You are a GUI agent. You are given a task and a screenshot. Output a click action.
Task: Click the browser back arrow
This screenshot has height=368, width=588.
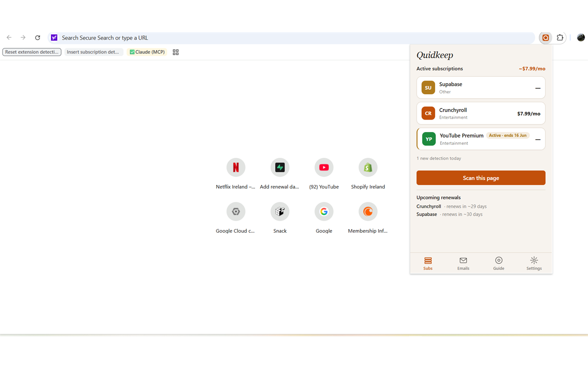9,38
